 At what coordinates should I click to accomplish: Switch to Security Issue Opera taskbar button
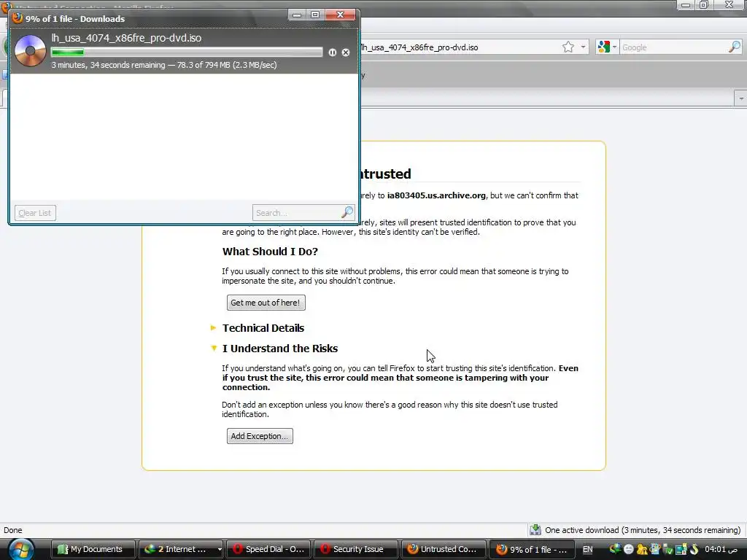click(x=355, y=549)
